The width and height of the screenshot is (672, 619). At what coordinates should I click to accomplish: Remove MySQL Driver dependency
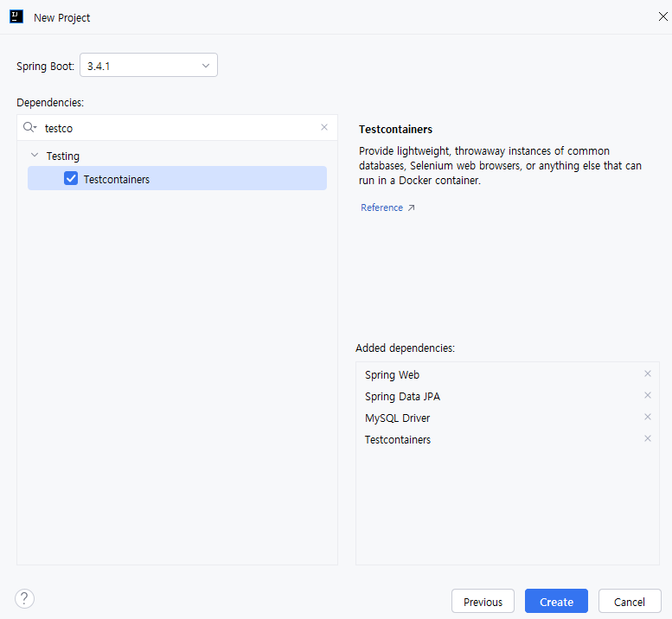tap(648, 417)
